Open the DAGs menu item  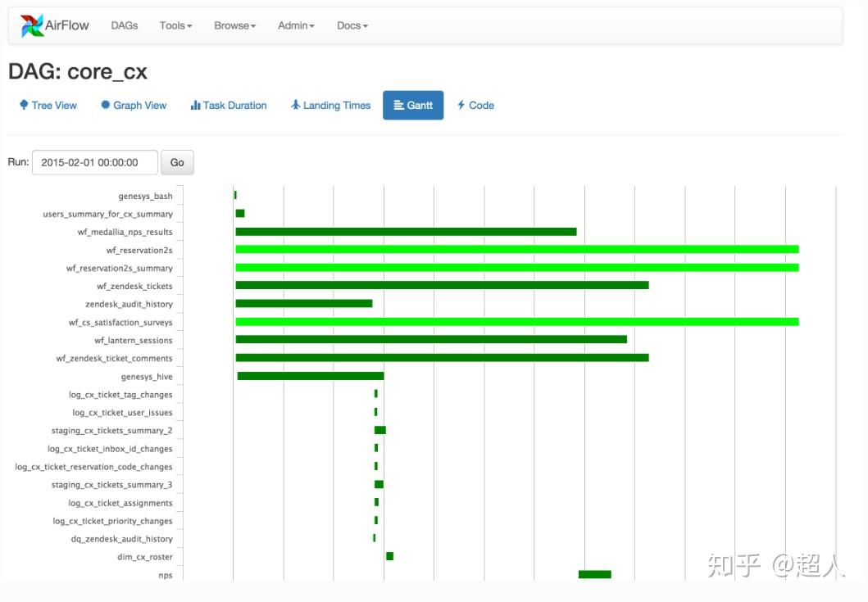[x=124, y=25]
